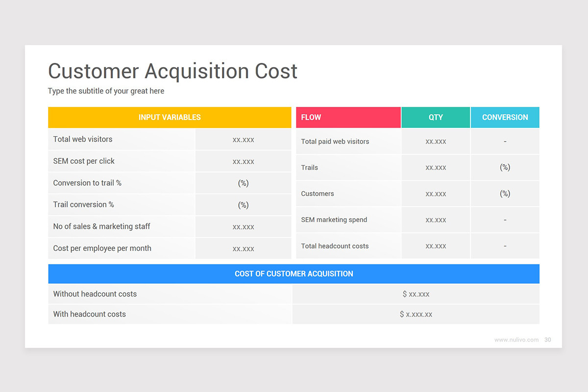Click the subtitle 'Type the subtitle of your great here'
This screenshot has height=392, width=588.
[106, 91]
